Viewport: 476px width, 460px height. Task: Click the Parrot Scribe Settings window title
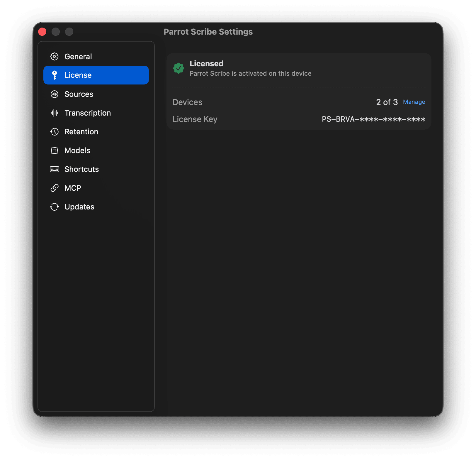(208, 31)
